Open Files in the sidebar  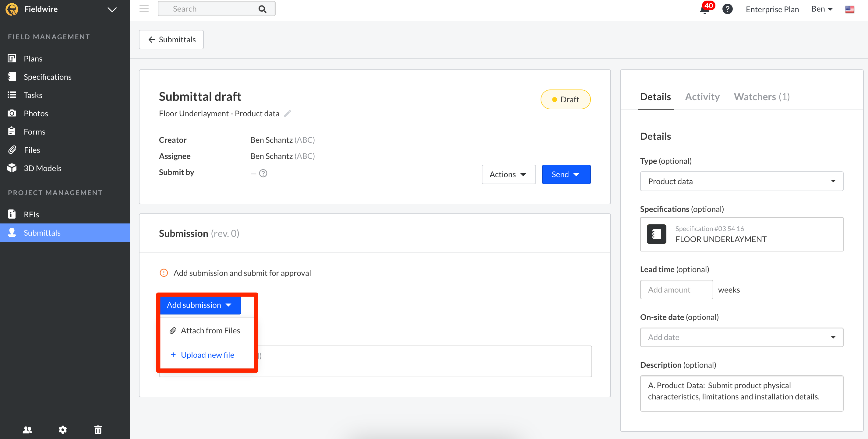[65, 150]
